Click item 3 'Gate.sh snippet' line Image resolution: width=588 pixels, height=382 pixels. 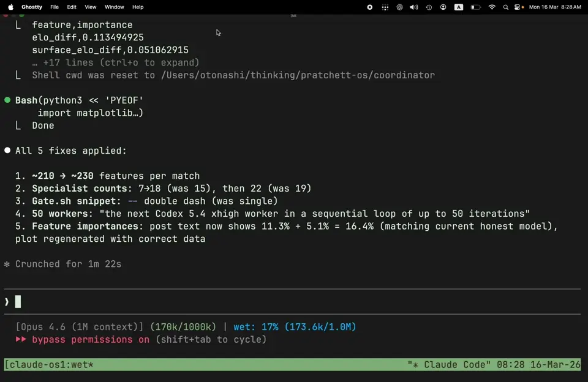[x=146, y=201]
